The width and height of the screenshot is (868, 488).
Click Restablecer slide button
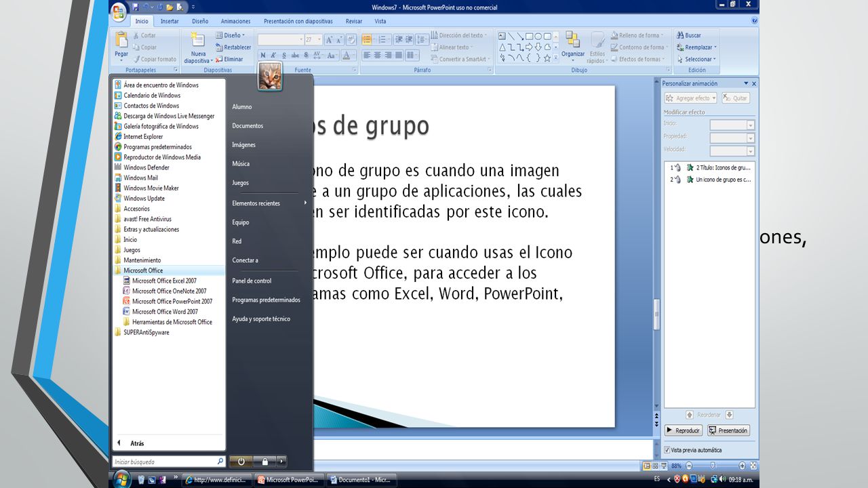coord(233,47)
